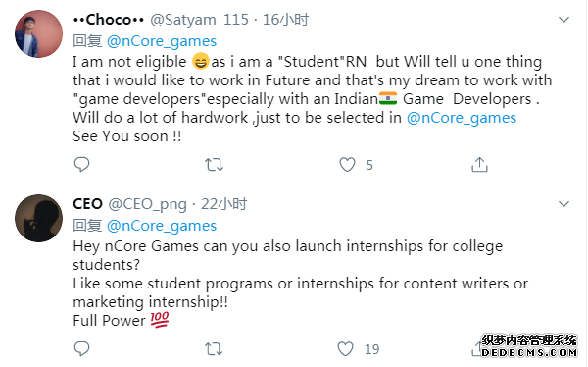The width and height of the screenshot is (588, 367).
Task: Like Choco's tweet with 5 likes
Action: coord(347,165)
